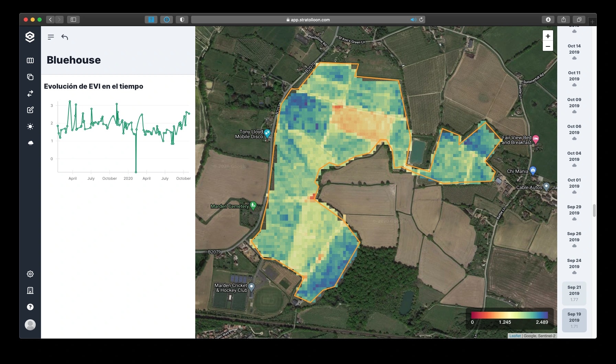Click the Stratolloon logo icon
The height and width of the screenshot is (364, 616).
tap(30, 37)
